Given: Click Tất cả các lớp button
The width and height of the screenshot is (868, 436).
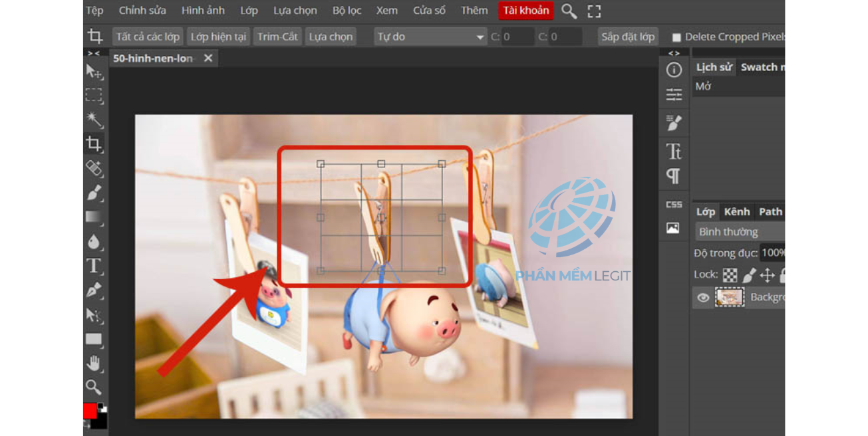Looking at the screenshot, I should (x=147, y=37).
